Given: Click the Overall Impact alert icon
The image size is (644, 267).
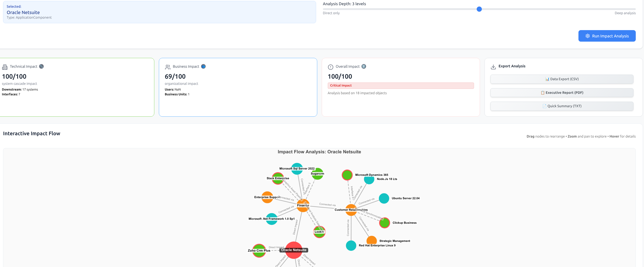Looking at the screenshot, I should (x=330, y=67).
